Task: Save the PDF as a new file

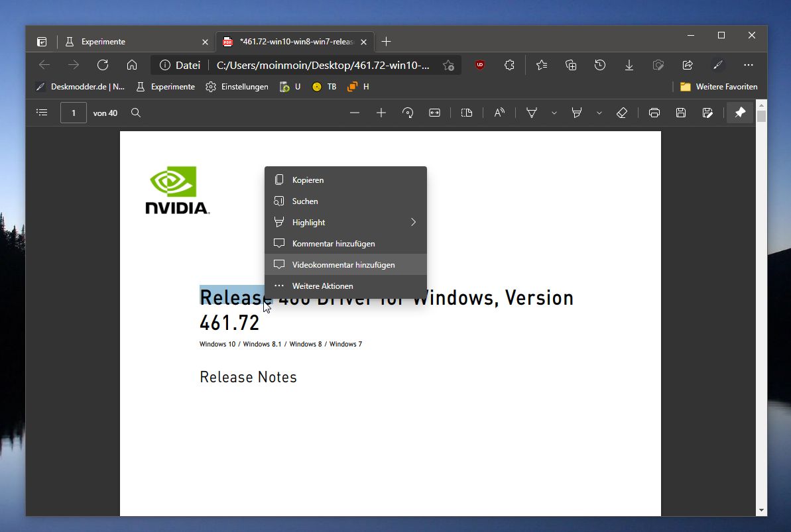Action: point(707,113)
